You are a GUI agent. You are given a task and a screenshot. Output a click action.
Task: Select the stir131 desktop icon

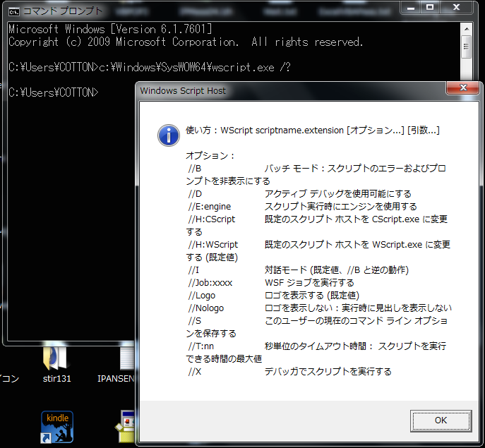[x=56, y=364]
